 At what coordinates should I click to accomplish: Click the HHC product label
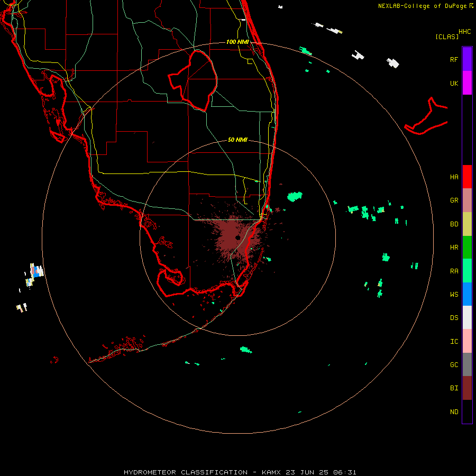point(464,32)
